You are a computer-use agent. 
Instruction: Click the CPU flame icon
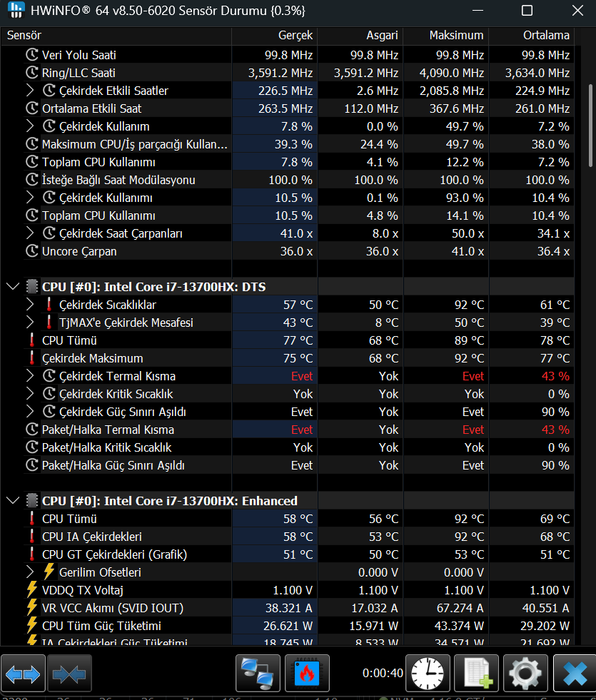307,673
